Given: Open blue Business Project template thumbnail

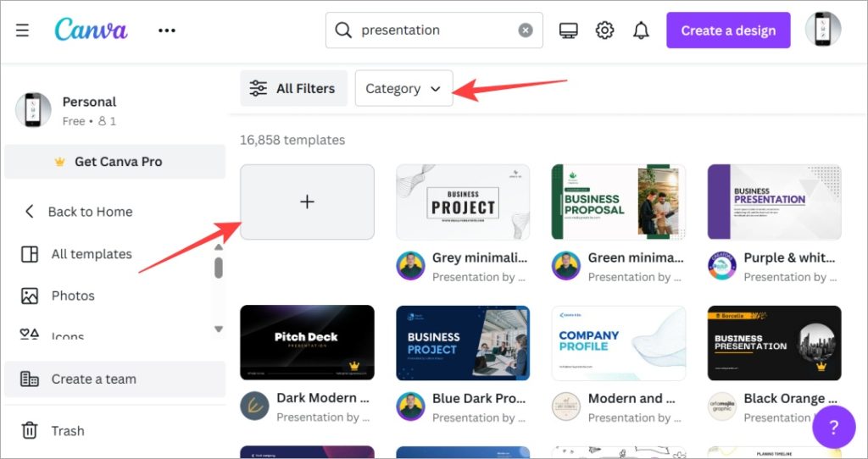Looking at the screenshot, I should (463, 342).
